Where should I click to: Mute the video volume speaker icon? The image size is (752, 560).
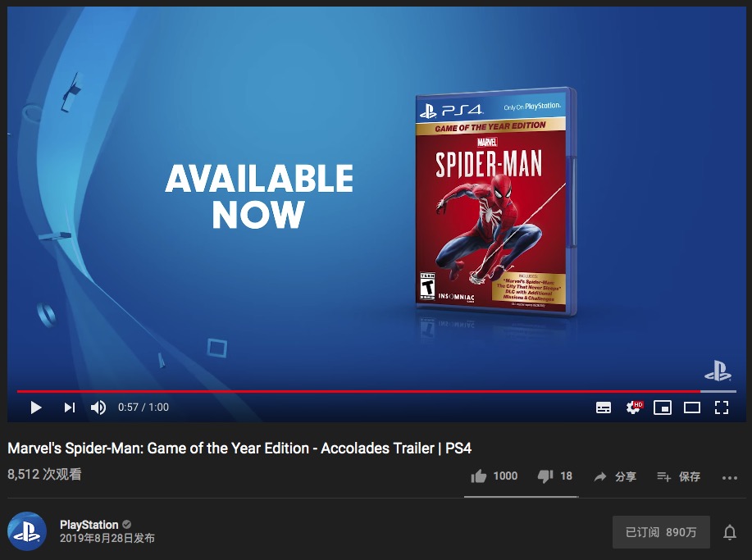pyautogui.click(x=98, y=407)
